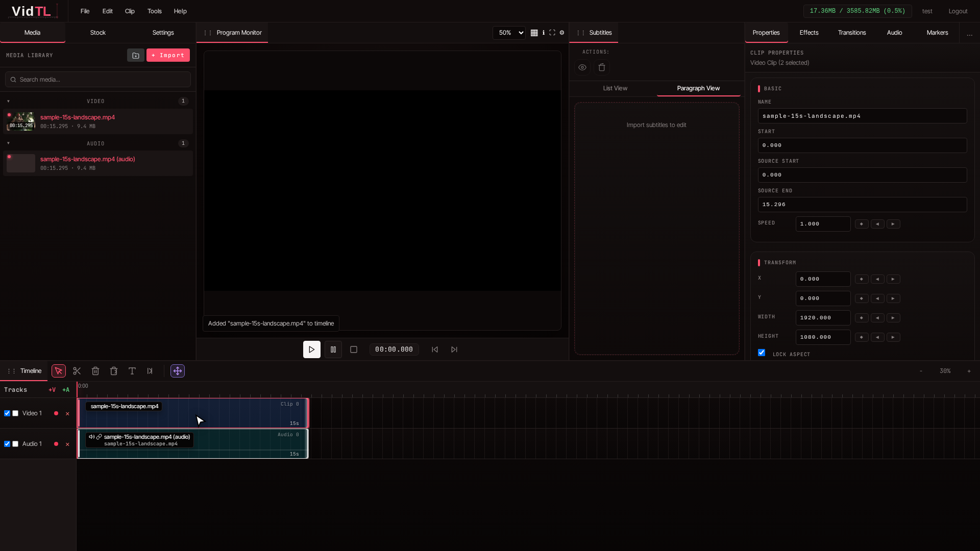This screenshot has width=980, height=551.
Task: Click the fullscreen icon in Program Monitor
Action: [x=552, y=33]
